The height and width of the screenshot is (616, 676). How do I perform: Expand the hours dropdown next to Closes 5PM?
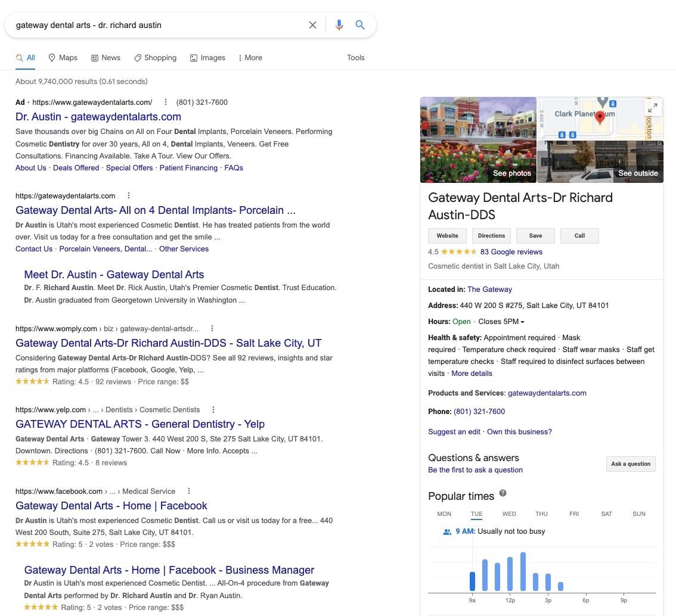coord(523,322)
